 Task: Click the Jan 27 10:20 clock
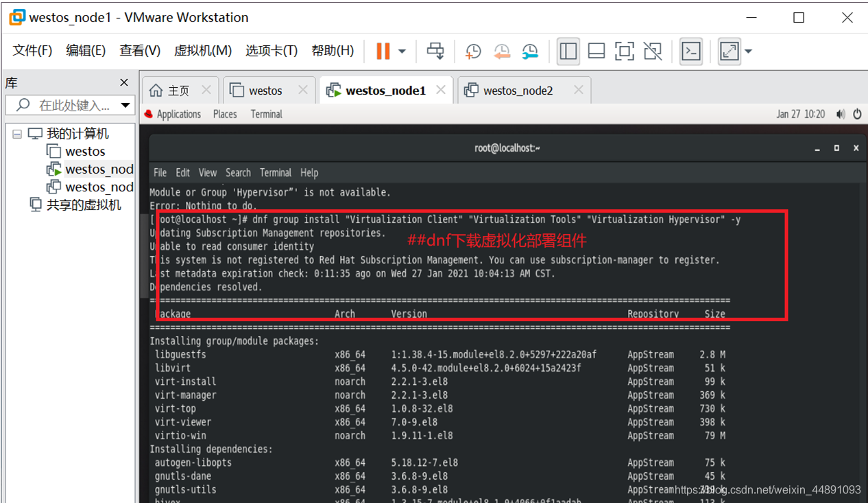pyautogui.click(x=801, y=114)
